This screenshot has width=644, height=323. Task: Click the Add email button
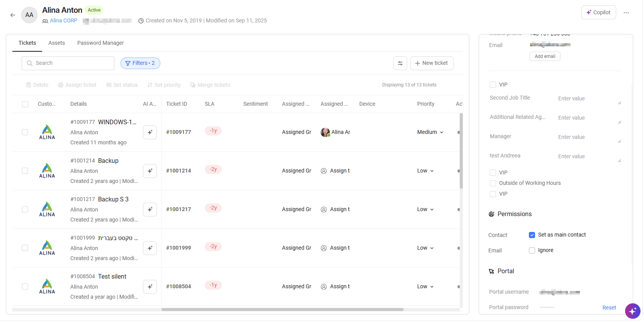click(545, 56)
